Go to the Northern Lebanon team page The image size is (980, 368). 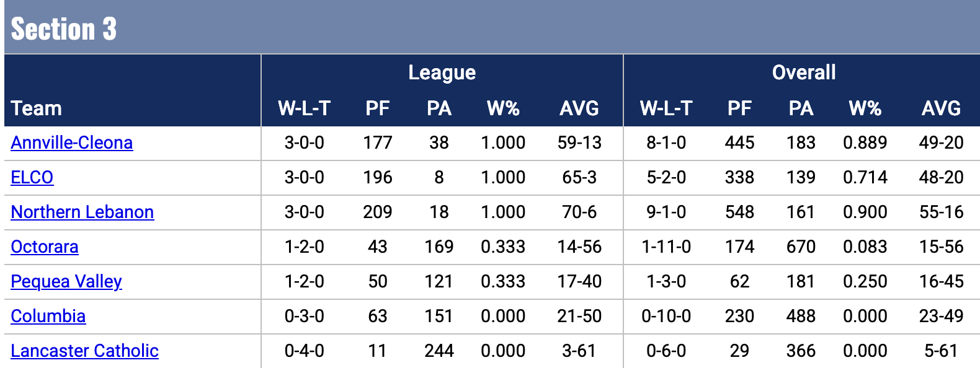pos(82,212)
